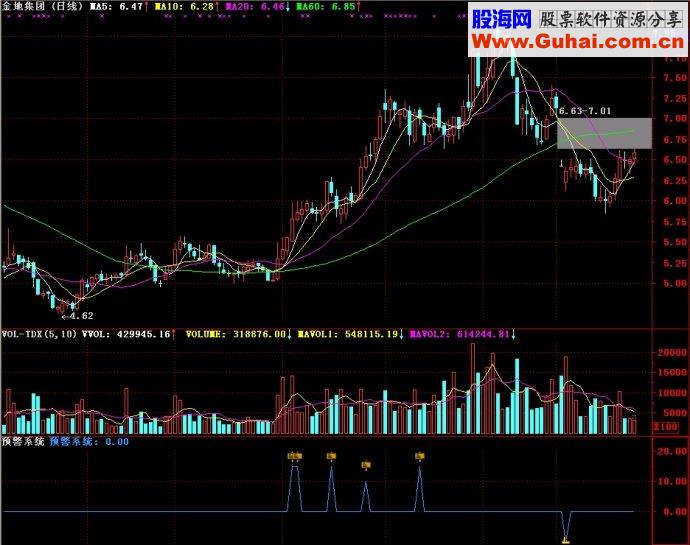Click the 金地集团 (日线) chart title
The width and height of the screenshot is (690, 545).
42,6
